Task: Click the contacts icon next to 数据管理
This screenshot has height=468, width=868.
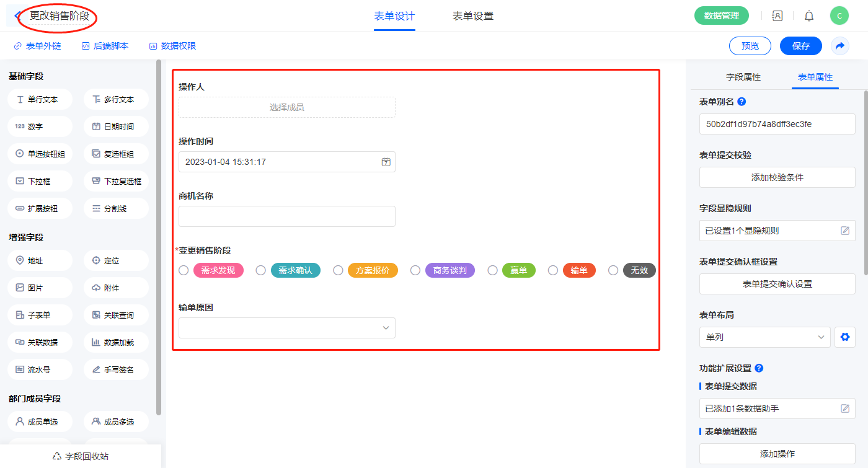Action: click(x=777, y=16)
